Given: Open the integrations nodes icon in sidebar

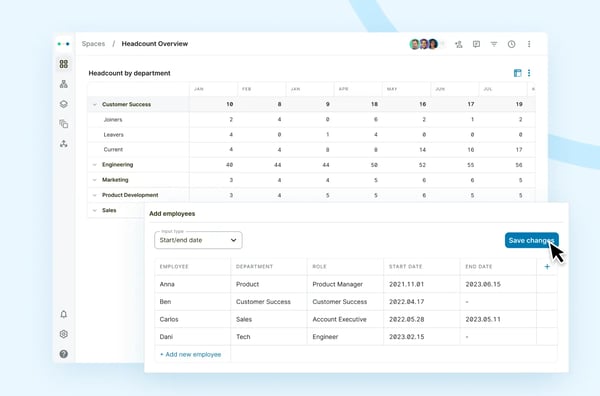Looking at the screenshot, I should click(x=64, y=144).
